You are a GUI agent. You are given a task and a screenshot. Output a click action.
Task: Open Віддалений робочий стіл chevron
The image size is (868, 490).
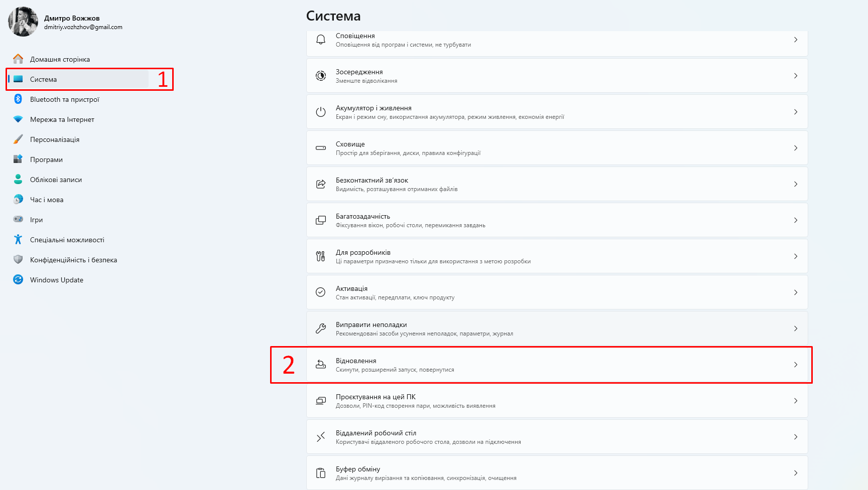(796, 437)
